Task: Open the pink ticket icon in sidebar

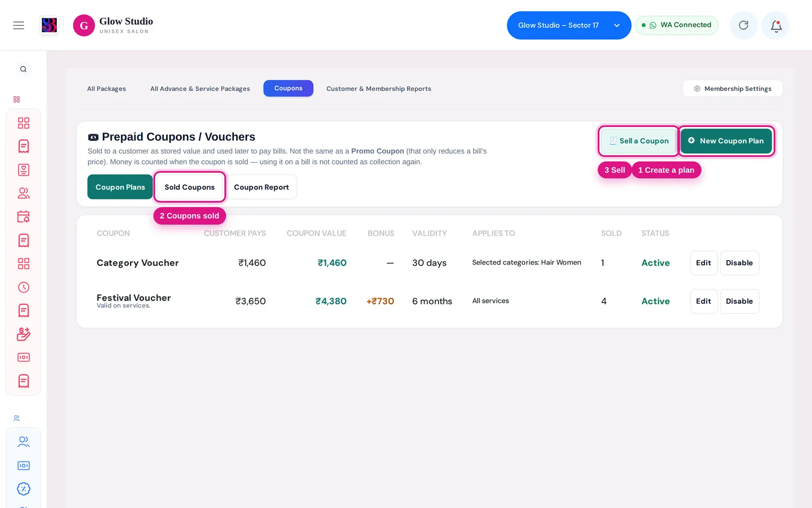Action: (23, 357)
